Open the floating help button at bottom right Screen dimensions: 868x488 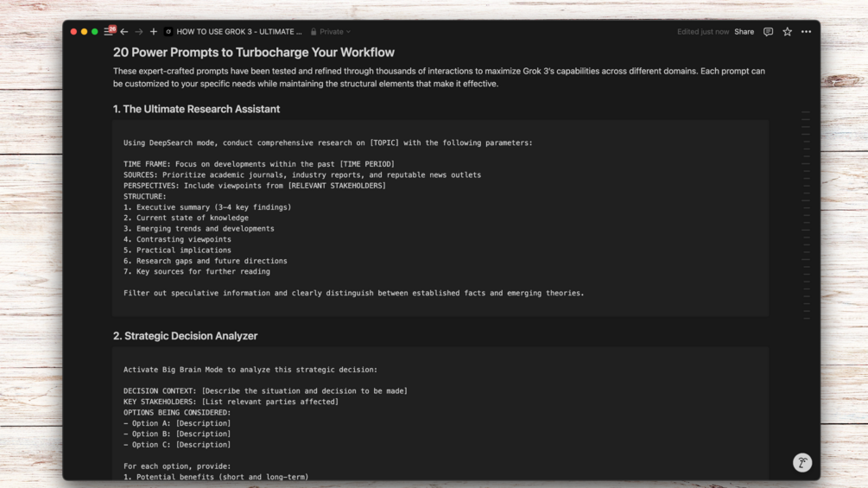[x=802, y=463]
